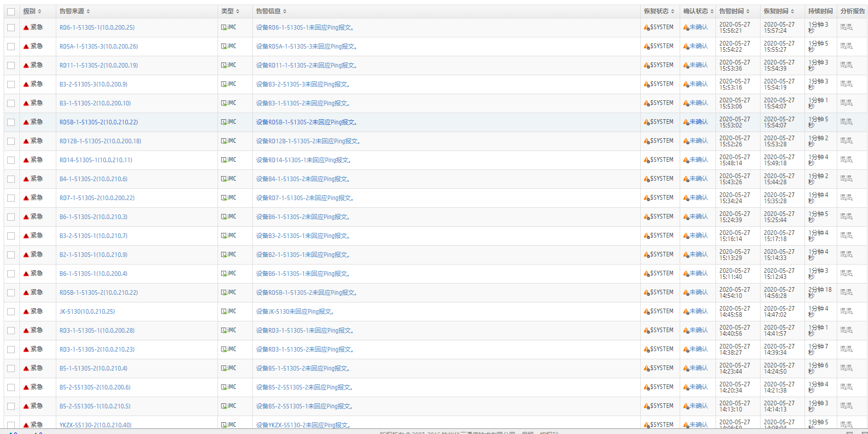This screenshot has width=868, height=434.
Task: View analysis report for RD3-1-5130S-1 alarm
Action: (x=846, y=330)
